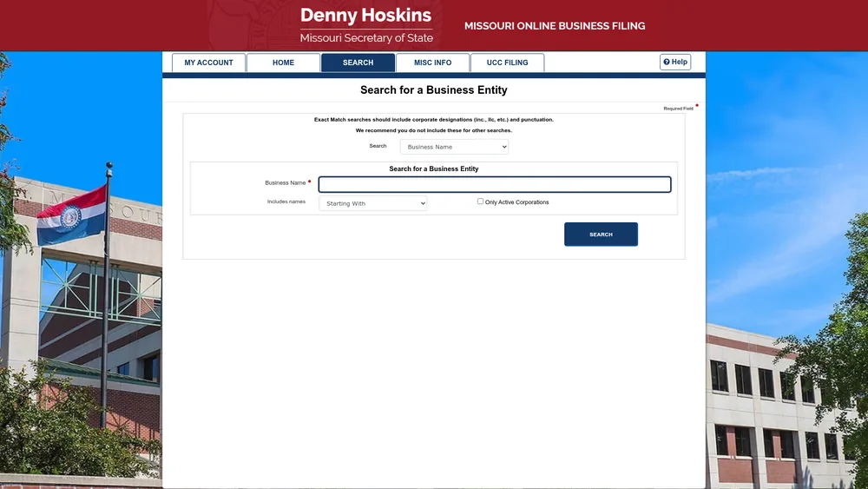Viewport: 868px width, 489px height.
Task: Go to the HOME tab
Action: (284, 63)
